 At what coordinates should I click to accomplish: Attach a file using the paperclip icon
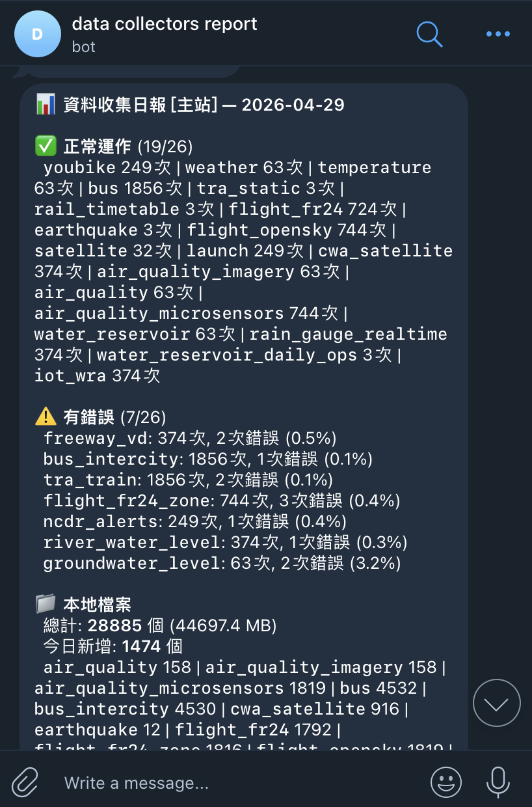click(24, 782)
